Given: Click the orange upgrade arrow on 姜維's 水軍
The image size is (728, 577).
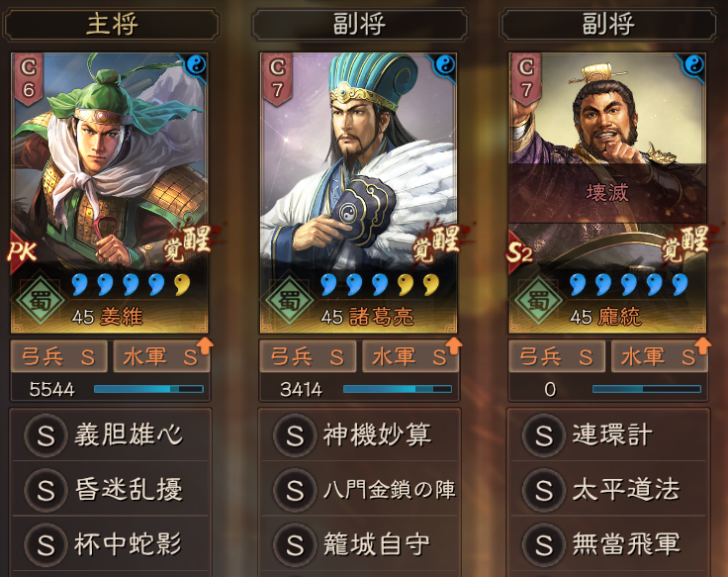Looking at the screenshot, I should click(205, 346).
